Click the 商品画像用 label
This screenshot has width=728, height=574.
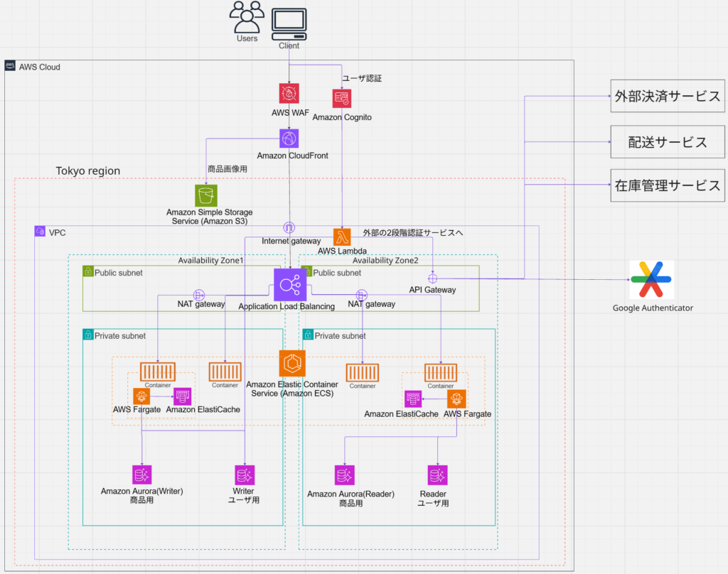pyautogui.click(x=227, y=169)
